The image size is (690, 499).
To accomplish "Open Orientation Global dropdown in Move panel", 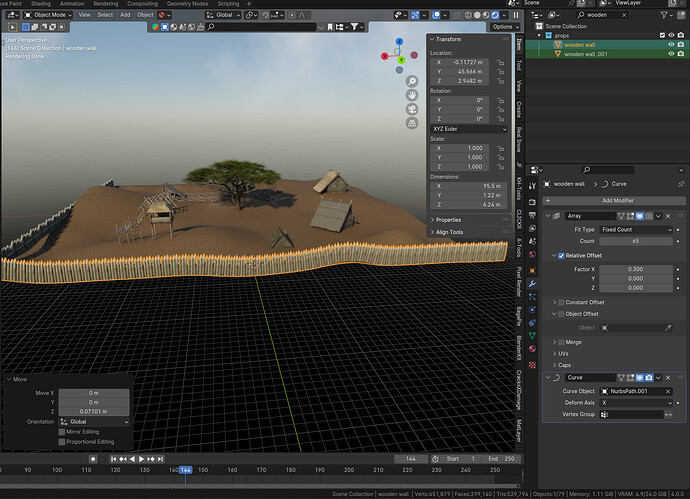I will (x=94, y=422).
